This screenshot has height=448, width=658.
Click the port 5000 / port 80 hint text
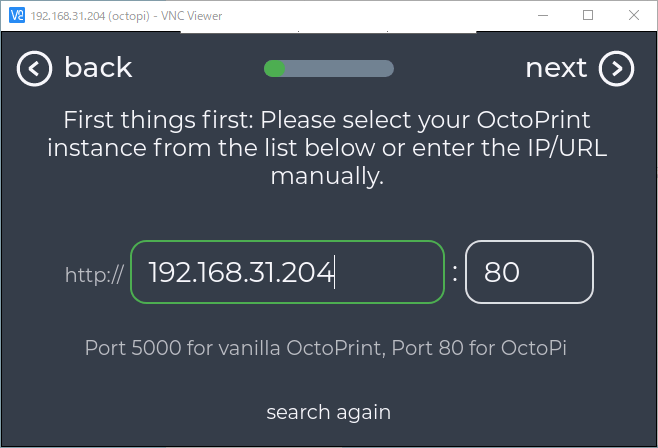326,348
